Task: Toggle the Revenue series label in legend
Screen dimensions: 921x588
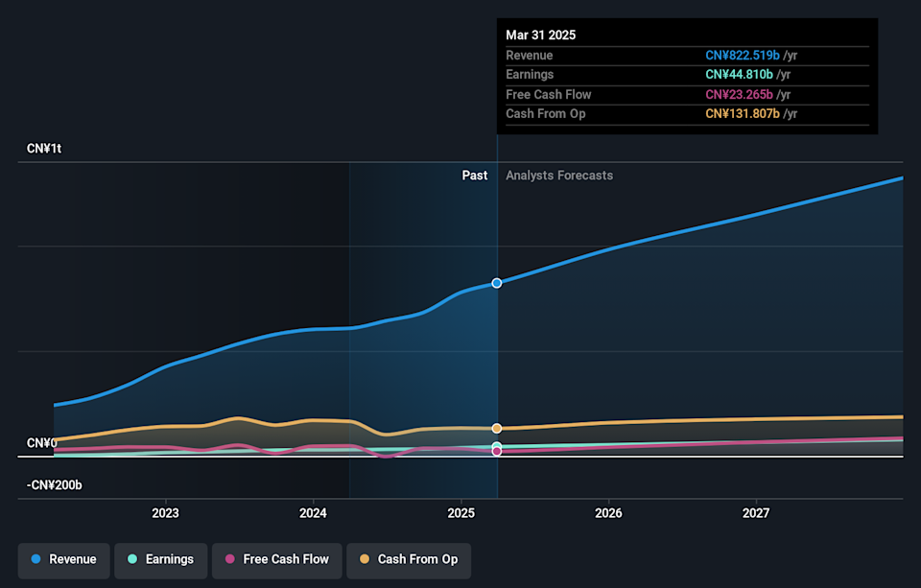Action: (x=73, y=559)
